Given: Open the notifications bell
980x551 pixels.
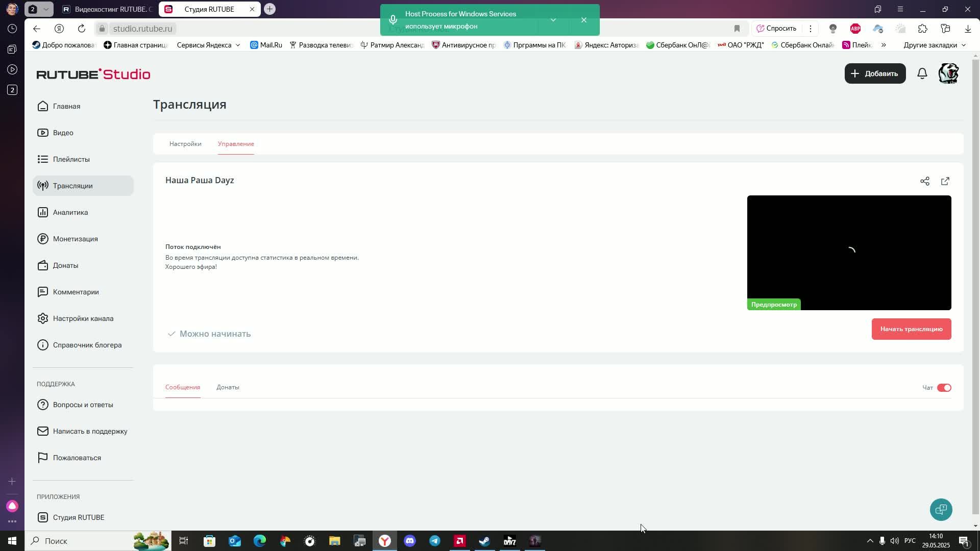Looking at the screenshot, I should (922, 73).
